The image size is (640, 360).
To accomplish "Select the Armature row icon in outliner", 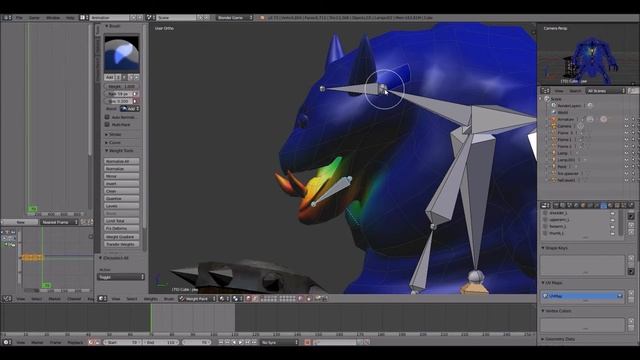I will pos(554,119).
